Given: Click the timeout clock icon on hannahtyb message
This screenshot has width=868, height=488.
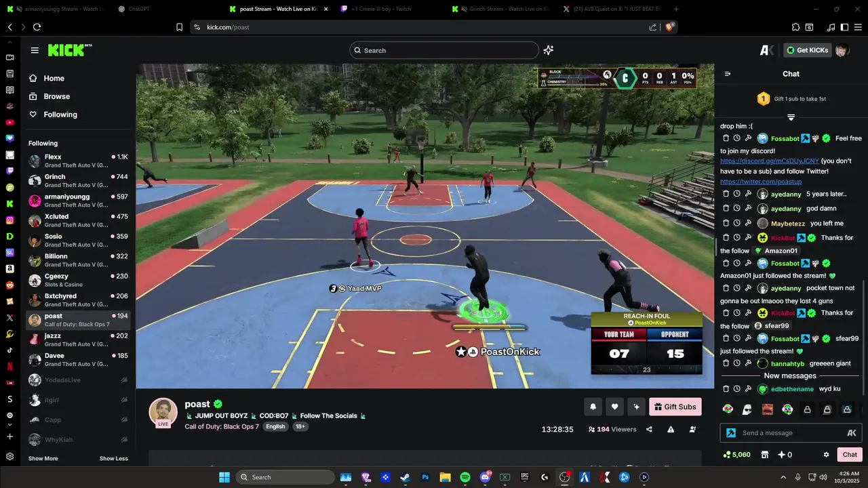Looking at the screenshot, I should [x=736, y=363].
